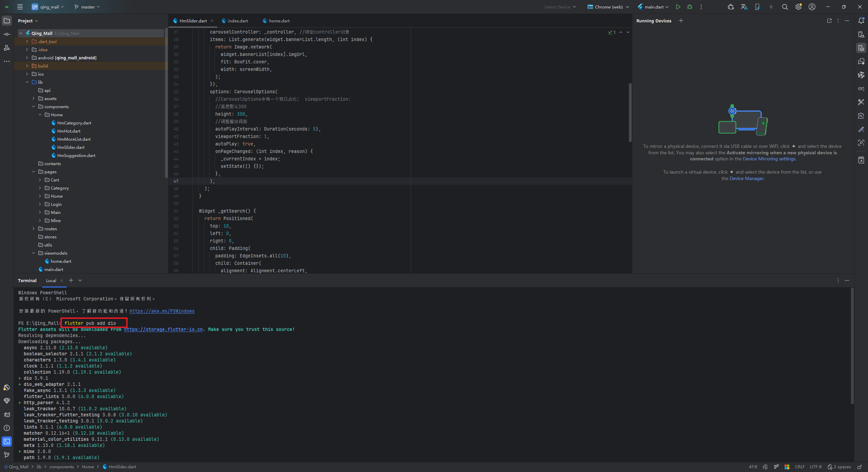Open Notifications bell in right sidebar
Screen dimensions: 868x472
861,21
